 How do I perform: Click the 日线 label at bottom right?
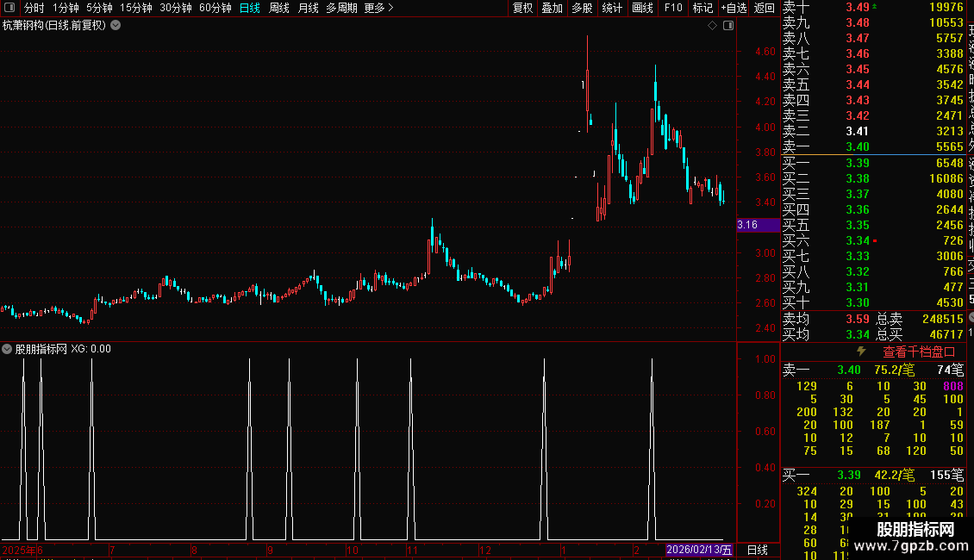tap(757, 550)
